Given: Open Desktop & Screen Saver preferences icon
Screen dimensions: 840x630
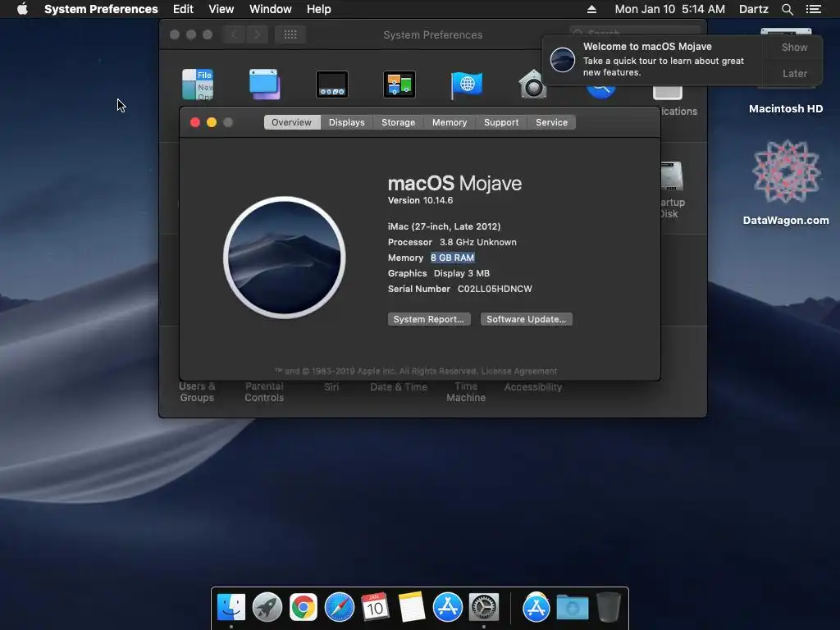Looking at the screenshot, I should pyautogui.click(x=265, y=84).
